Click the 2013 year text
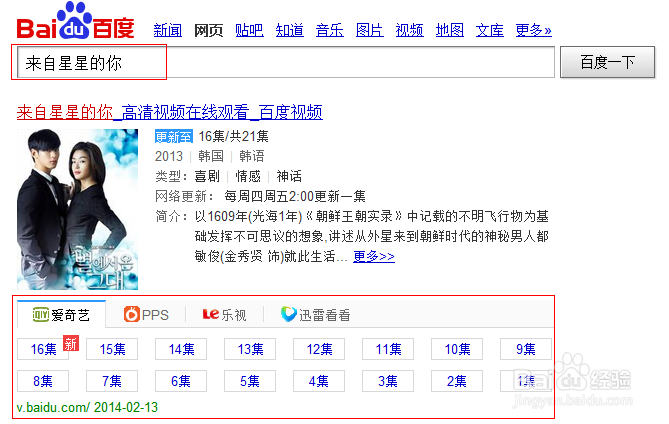Screen dimensions: 669x424 coord(169,156)
